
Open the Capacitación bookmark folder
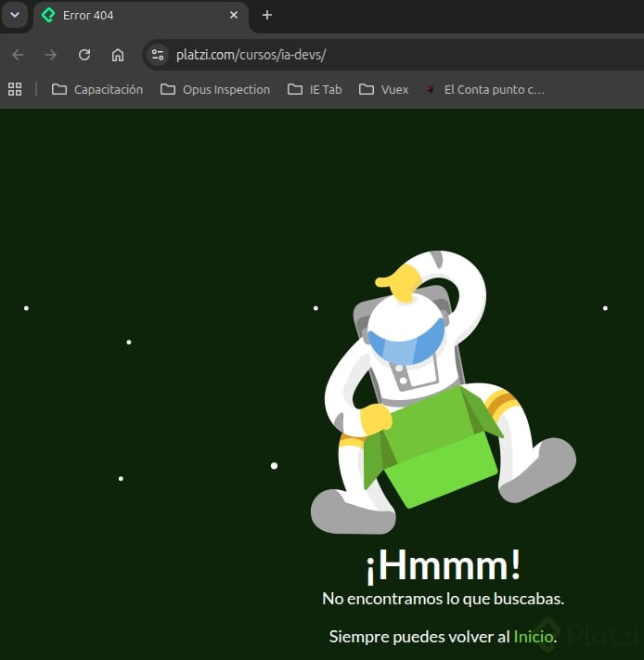pos(97,89)
